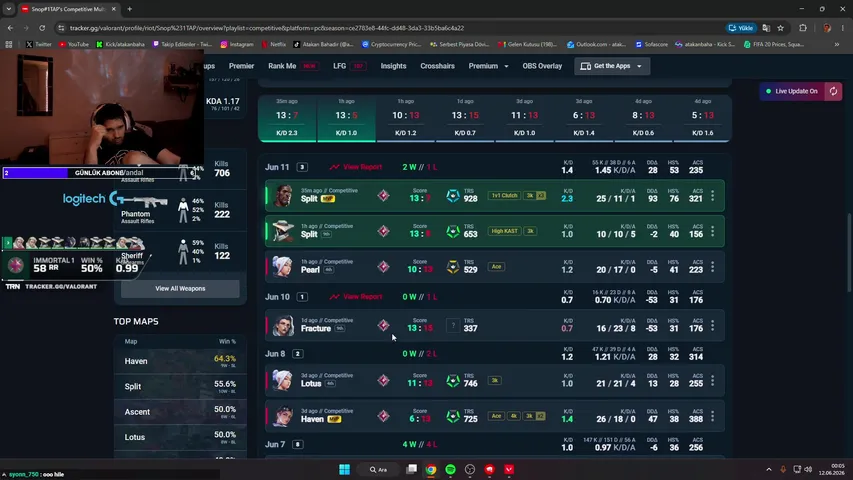This screenshot has width=853, height=480.
Task: Open the Valorant icon on the taskbar
Action: (x=509, y=469)
